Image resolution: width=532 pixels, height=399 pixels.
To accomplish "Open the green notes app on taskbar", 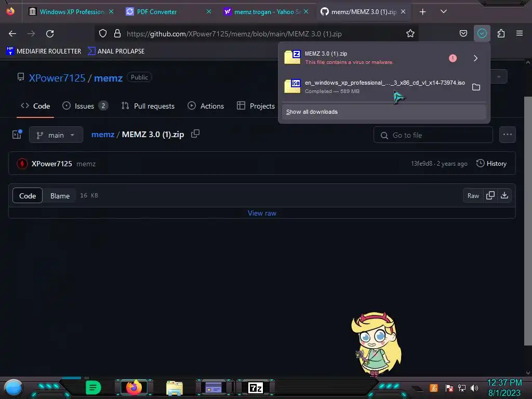I will (x=93, y=388).
